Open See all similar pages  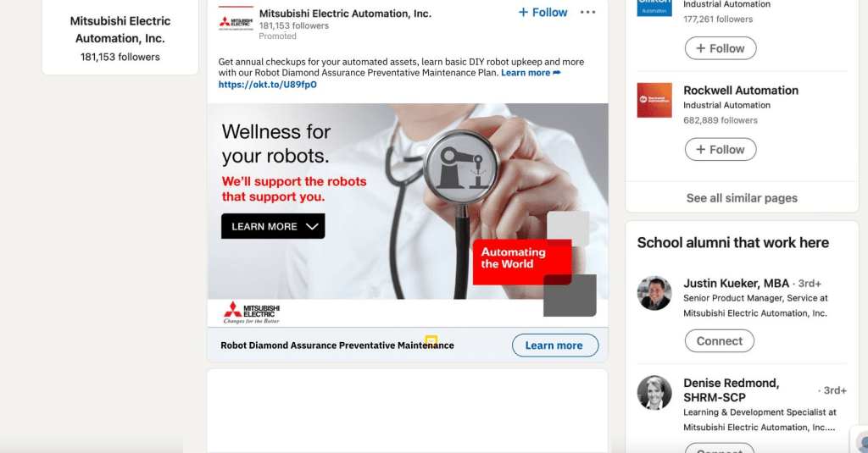click(742, 198)
